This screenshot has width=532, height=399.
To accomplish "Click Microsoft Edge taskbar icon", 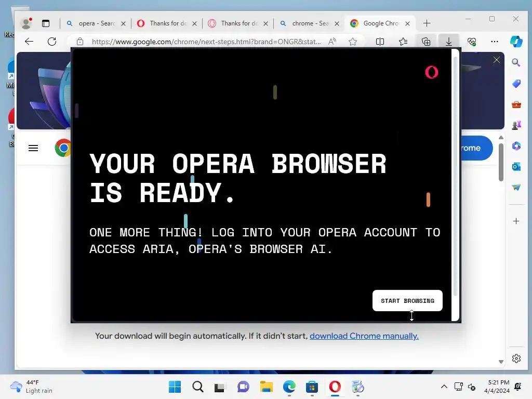I will [289, 387].
